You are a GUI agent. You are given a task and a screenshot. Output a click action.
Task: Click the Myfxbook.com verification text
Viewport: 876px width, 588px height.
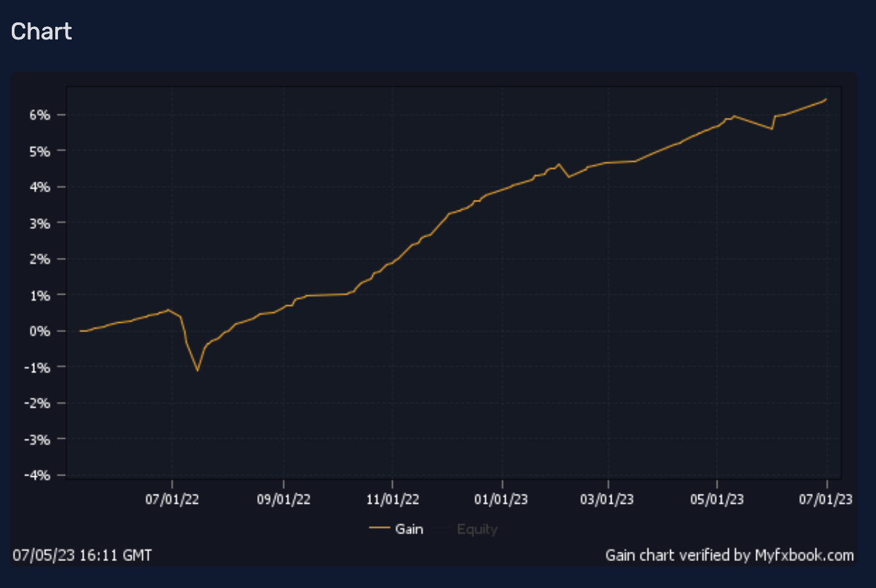(x=729, y=556)
